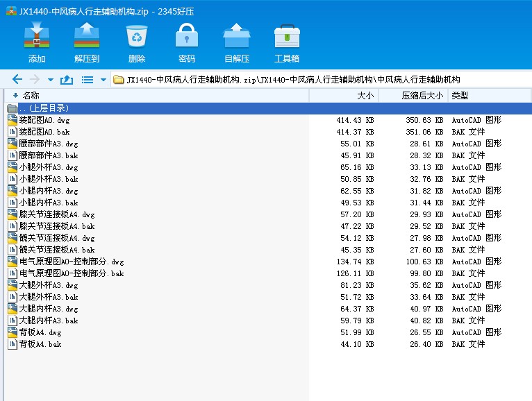Viewport: 532px width, 401px height.
Task: Select file 大腿内杆A3.bak
Action: point(49,321)
